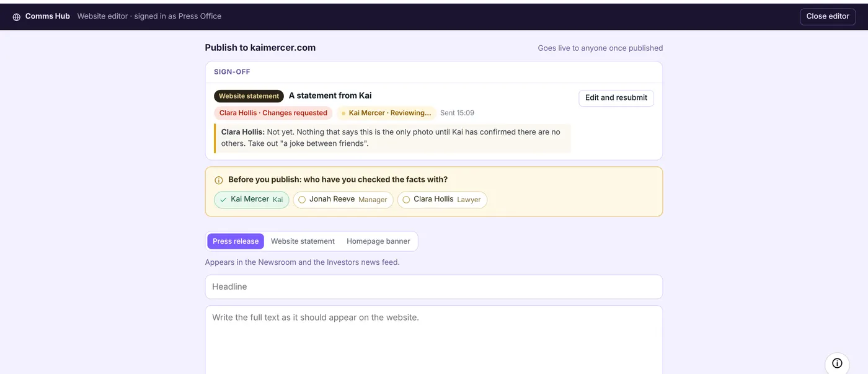Open the info icon in the bottom corner
Image resolution: width=868 pixels, height=374 pixels.
(x=837, y=363)
